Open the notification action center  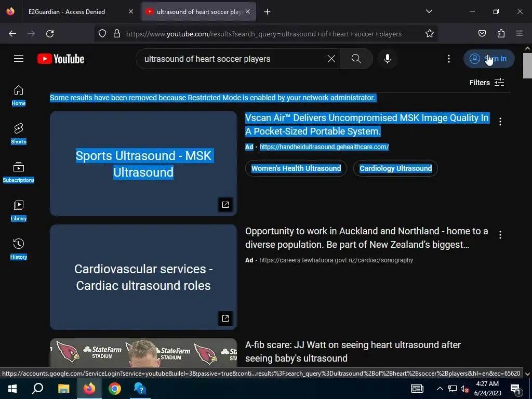tap(516, 389)
